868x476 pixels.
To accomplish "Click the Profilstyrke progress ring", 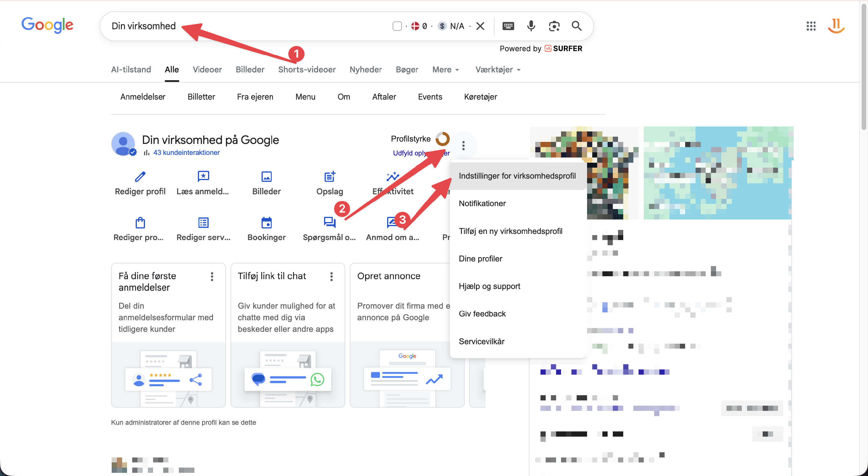I will tap(442, 139).
